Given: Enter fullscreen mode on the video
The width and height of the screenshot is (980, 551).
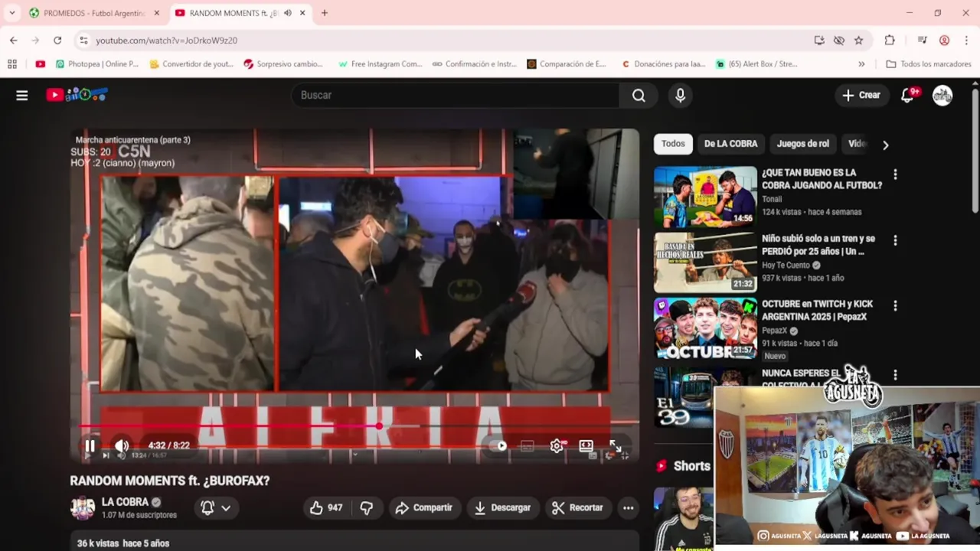Looking at the screenshot, I should tap(616, 445).
